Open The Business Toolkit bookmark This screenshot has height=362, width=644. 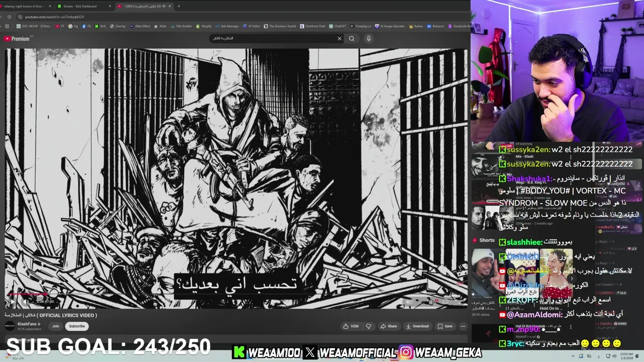pyautogui.click(x=280, y=26)
